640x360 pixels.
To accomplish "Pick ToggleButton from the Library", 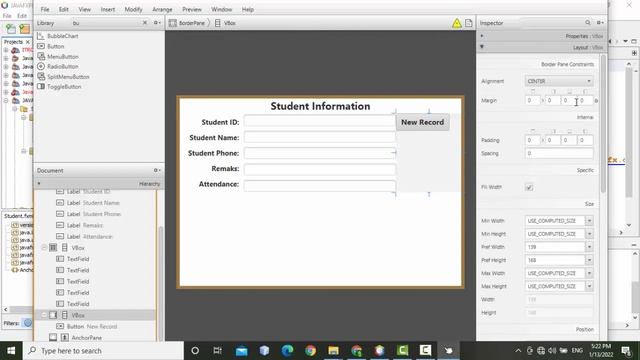I will (64, 87).
